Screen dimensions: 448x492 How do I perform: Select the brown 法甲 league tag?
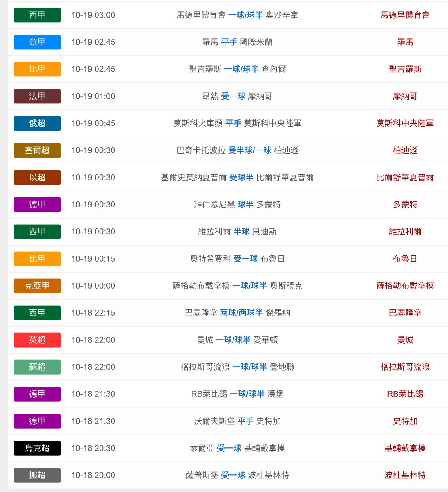click(x=37, y=96)
